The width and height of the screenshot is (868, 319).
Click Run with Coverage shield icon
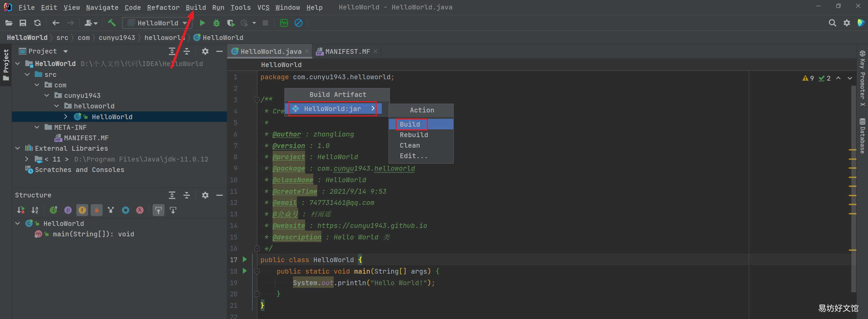(231, 23)
